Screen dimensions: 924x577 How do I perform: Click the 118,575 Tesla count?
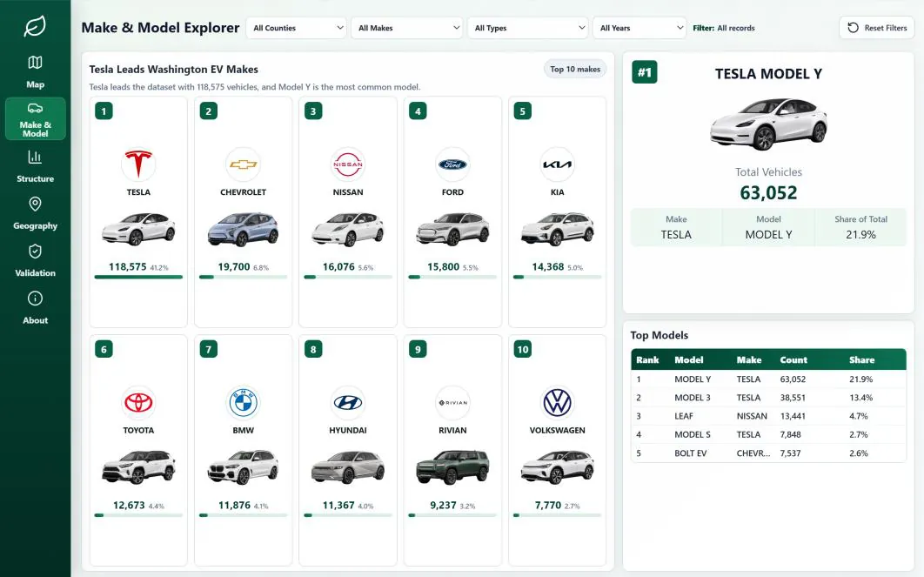click(x=127, y=266)
